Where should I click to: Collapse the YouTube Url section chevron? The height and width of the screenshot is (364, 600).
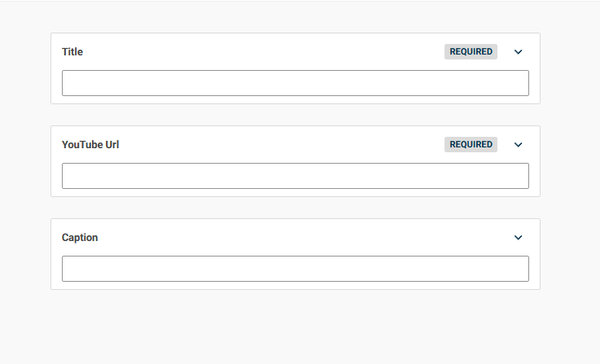518,145
